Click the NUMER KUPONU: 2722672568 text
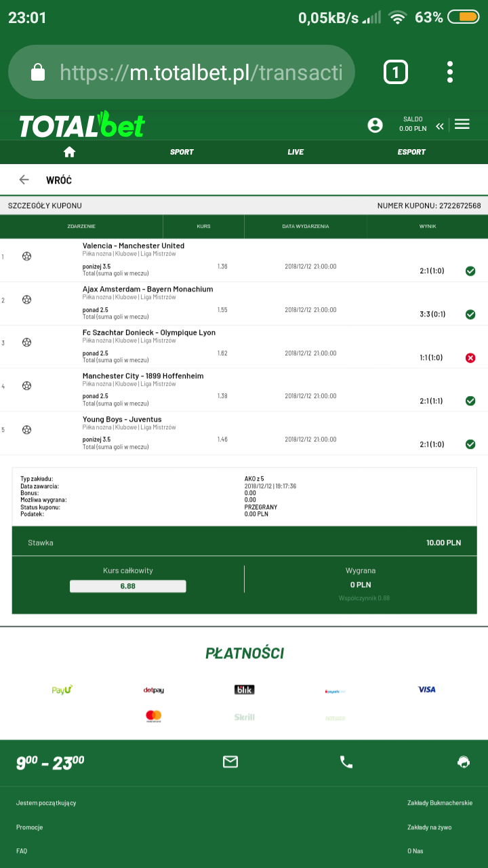This screenshot has height=868, width=488. (x=429, y=205)
